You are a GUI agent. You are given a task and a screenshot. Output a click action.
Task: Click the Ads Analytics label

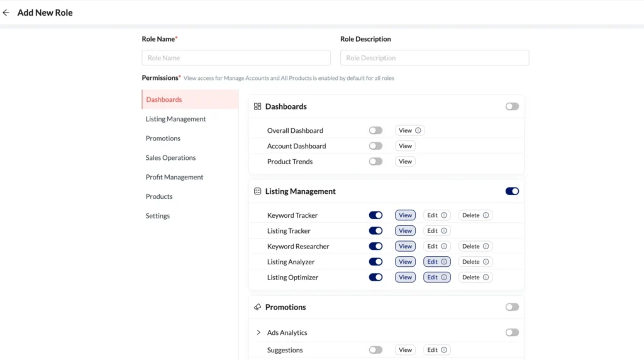click(287, 332)
